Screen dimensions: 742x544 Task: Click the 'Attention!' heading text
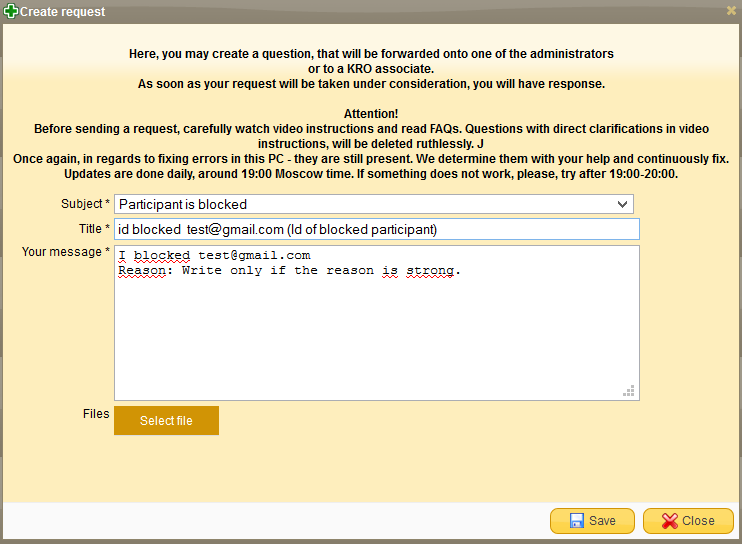(x=371, y=115)
